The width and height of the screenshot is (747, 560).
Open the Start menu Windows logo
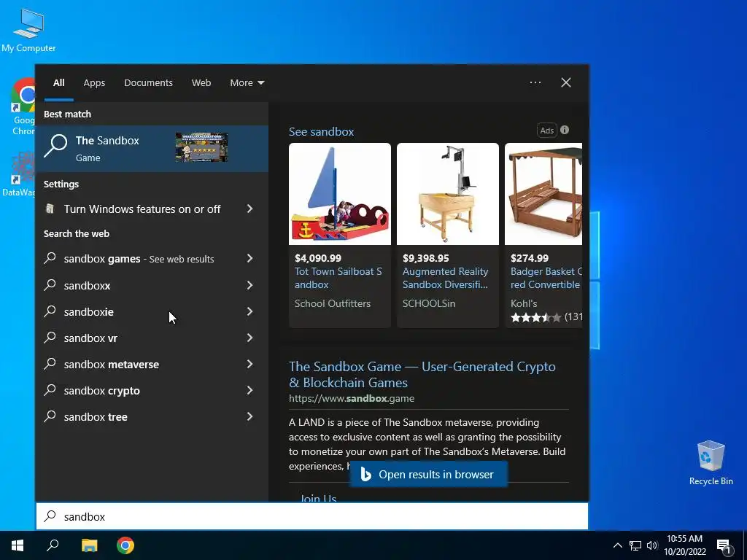point(18,545)
